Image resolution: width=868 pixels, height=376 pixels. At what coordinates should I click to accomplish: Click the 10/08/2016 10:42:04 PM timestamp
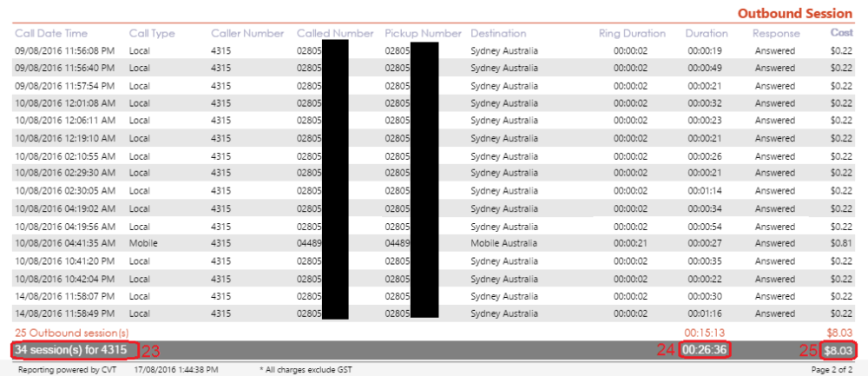pyautogui.click(x=65, y=279)
